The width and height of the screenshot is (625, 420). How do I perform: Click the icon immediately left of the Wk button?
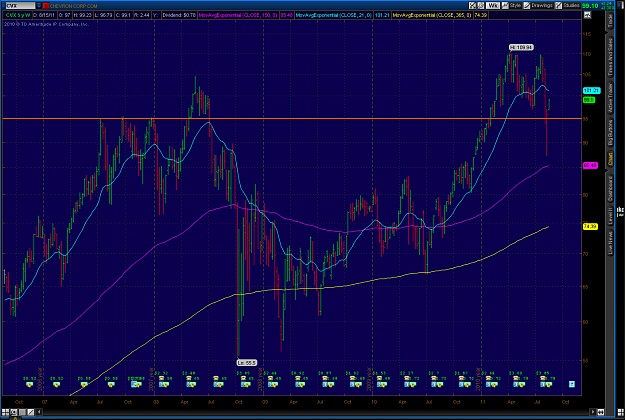(481, 5)
